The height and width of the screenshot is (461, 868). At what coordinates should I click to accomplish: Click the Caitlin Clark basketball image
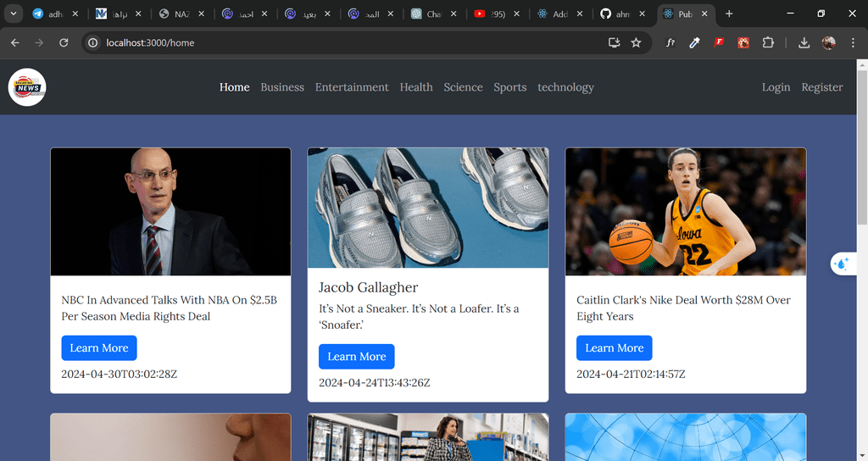click(x=685, y=211)
